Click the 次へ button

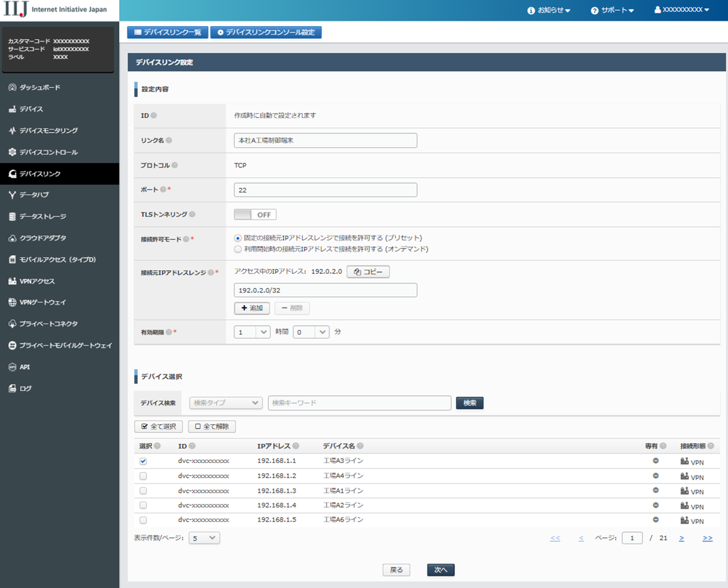point(440,570)
